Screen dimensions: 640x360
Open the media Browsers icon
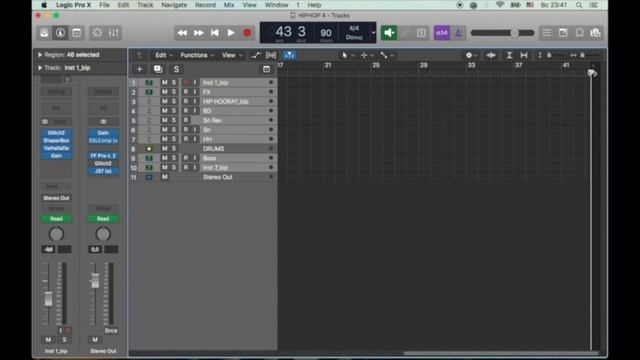click(x=596, y=33)
